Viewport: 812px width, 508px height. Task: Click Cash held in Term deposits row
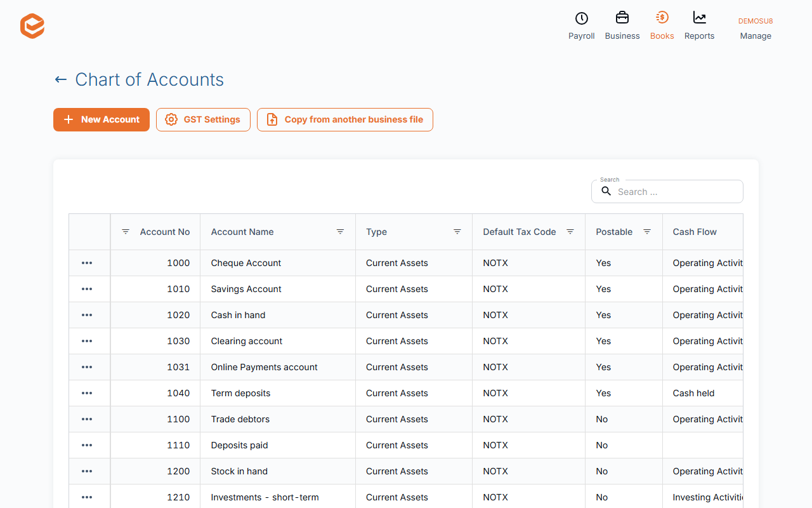(693, 393)
